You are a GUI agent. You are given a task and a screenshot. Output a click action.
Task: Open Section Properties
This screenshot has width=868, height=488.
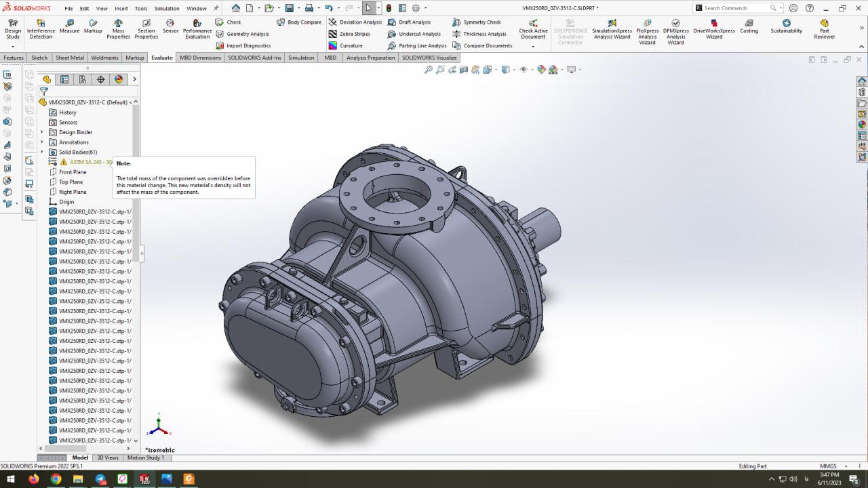(146, 29)
